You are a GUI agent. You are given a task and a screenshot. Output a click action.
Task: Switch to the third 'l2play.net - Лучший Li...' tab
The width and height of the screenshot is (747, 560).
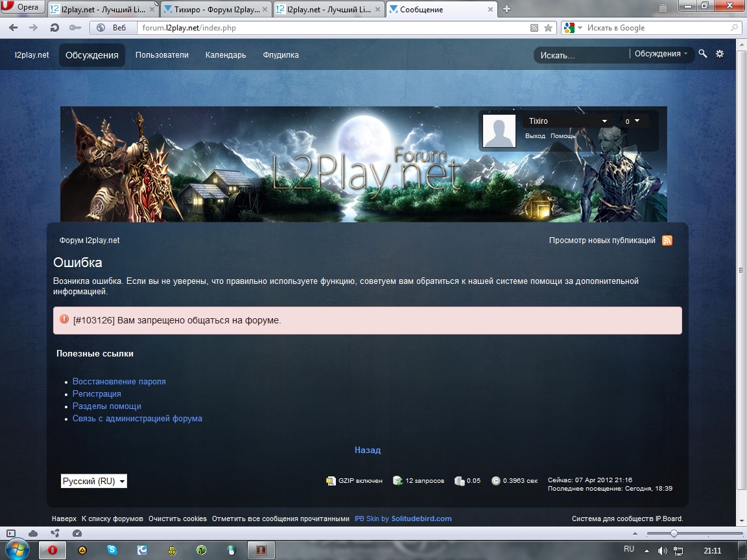click(x=329, y=9)
